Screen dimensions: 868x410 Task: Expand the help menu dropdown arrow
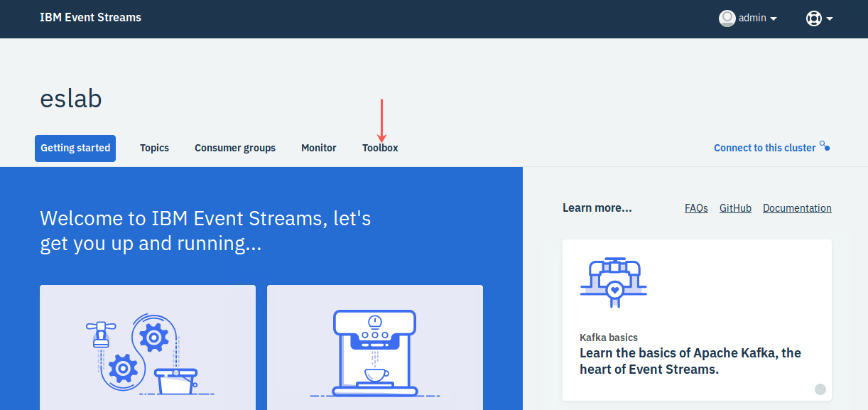point(829,19)
